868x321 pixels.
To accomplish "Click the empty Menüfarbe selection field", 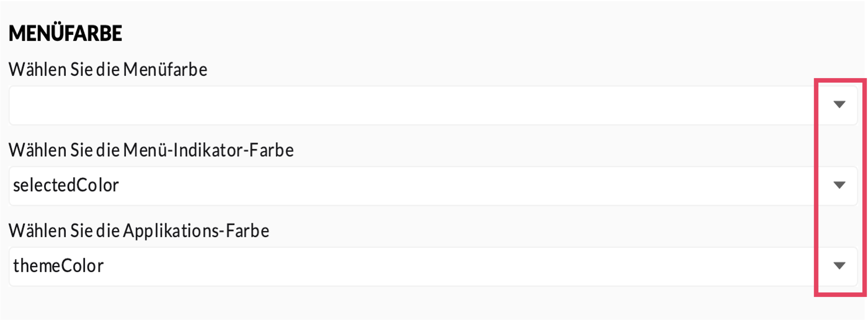I will (404, 105).
